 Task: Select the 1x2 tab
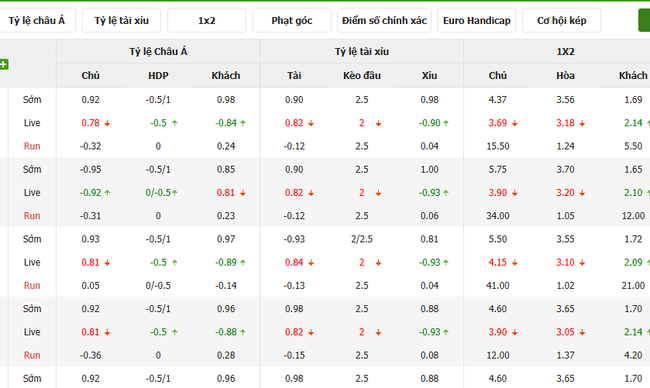[x=206, y=20]
